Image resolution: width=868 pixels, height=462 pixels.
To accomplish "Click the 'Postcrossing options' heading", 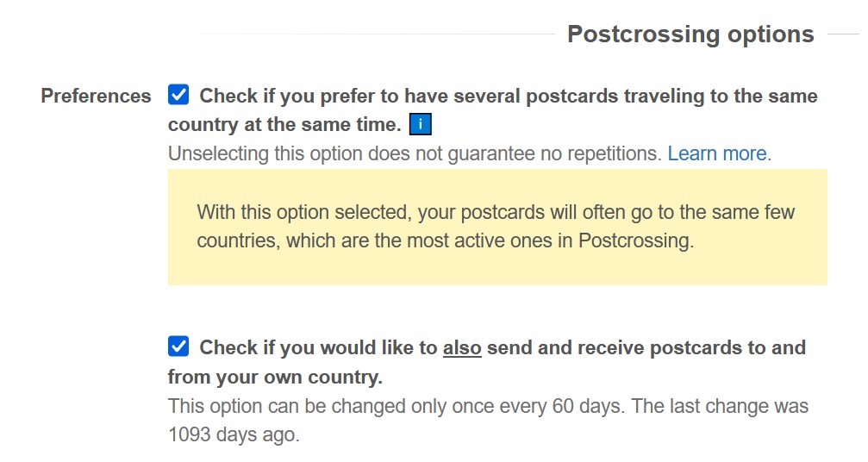I will coord(690,34).
